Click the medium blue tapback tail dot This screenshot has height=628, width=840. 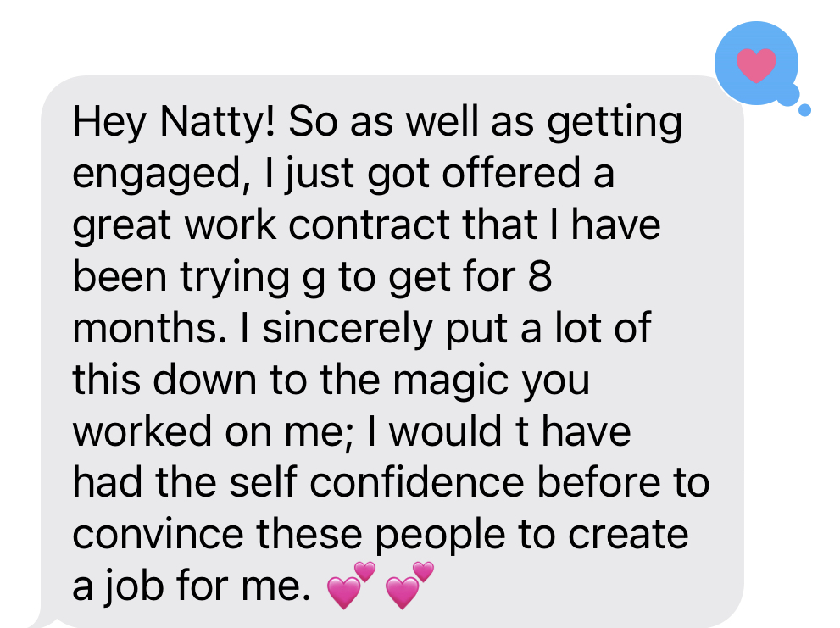point(788,94)
